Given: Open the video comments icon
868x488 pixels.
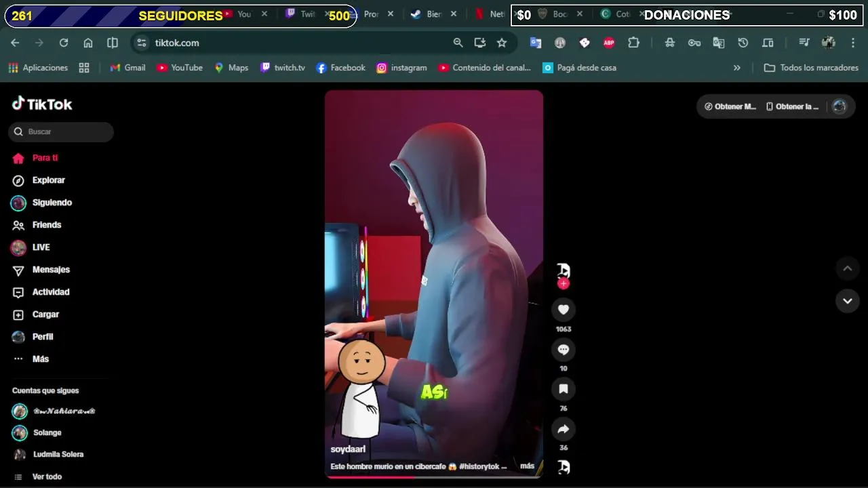Looking at the screenshot, I should pyautogui.click(x=563, y=349).
